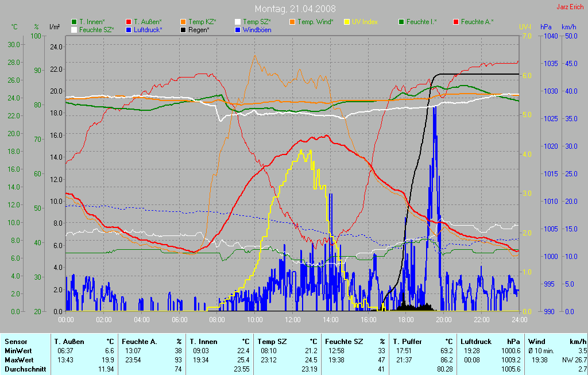Click the 12:00 time axis label
Image resolution: width=588 pixels, height=375 pixels.
click(292, 319)
